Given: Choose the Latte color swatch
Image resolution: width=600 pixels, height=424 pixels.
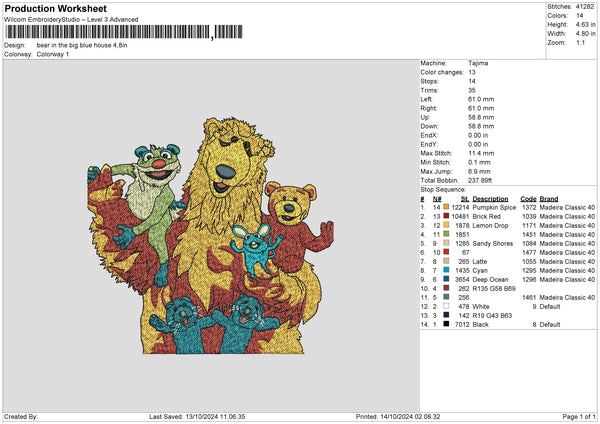Looking at the screenshot, I should pyautogui.click(x=446, y=261).
